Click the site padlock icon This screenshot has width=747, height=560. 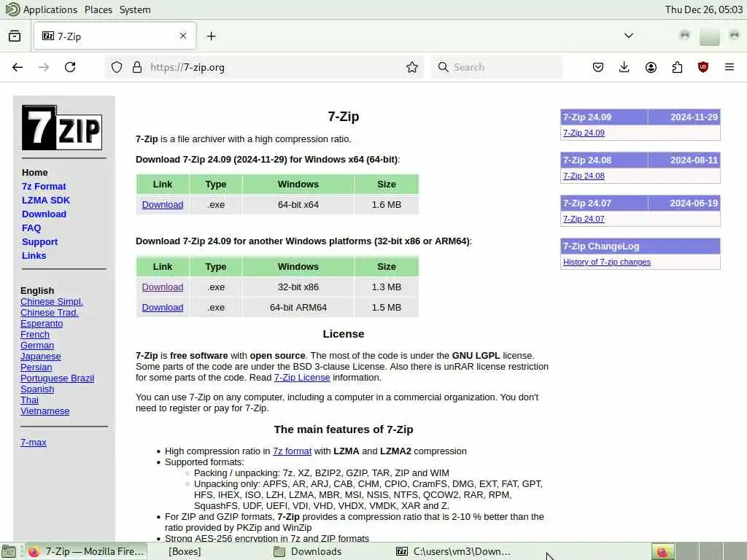(x=137, y=67)
